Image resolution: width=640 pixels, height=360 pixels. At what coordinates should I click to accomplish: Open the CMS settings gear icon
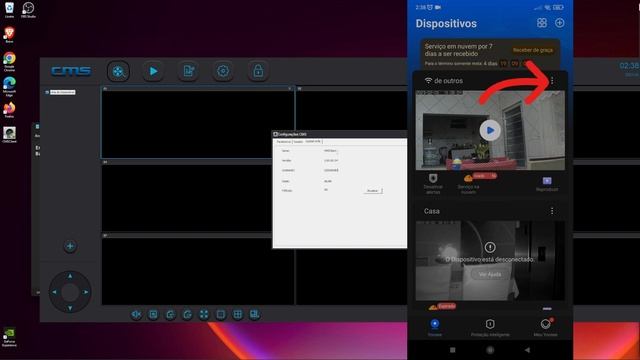(x=223, y=71)
